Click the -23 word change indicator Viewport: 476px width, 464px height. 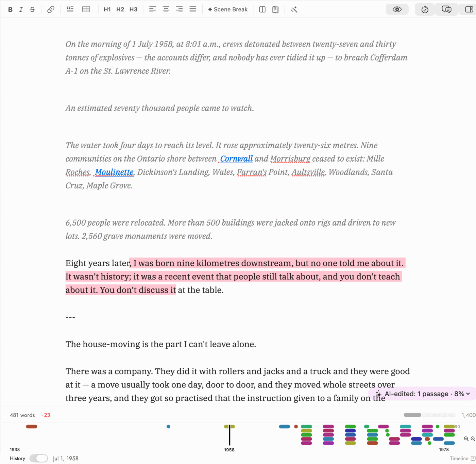point(46,415)
